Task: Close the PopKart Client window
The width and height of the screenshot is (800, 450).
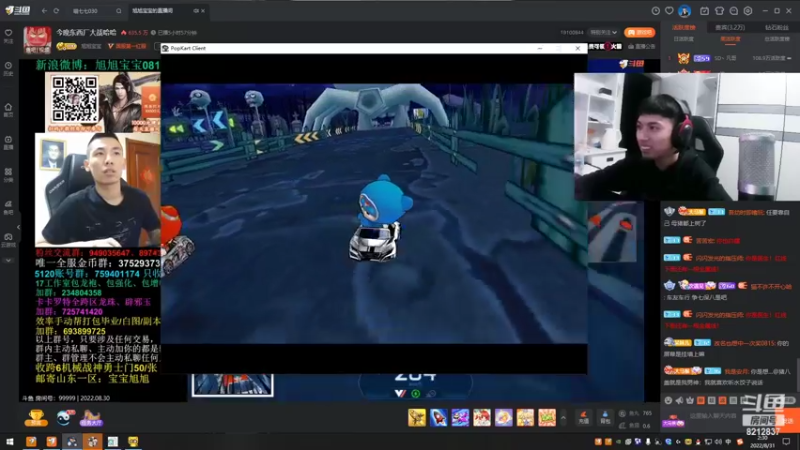Action: tap(578, 48)
